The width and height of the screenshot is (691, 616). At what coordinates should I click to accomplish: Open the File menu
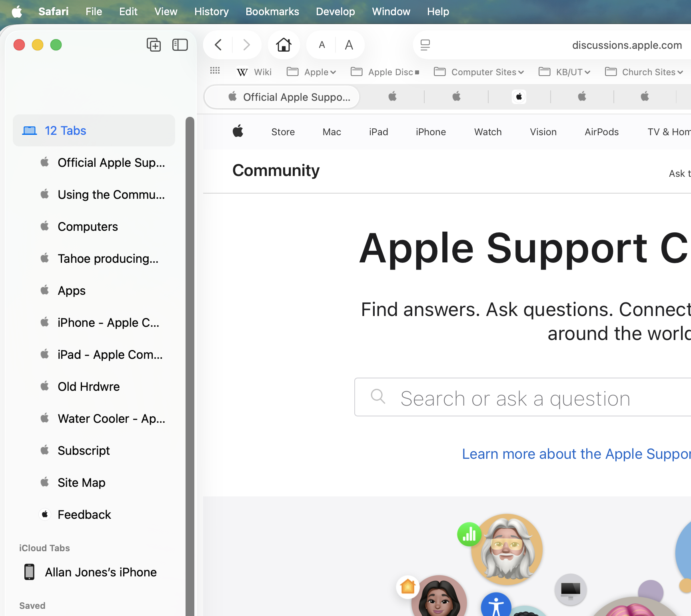point(94,12)
